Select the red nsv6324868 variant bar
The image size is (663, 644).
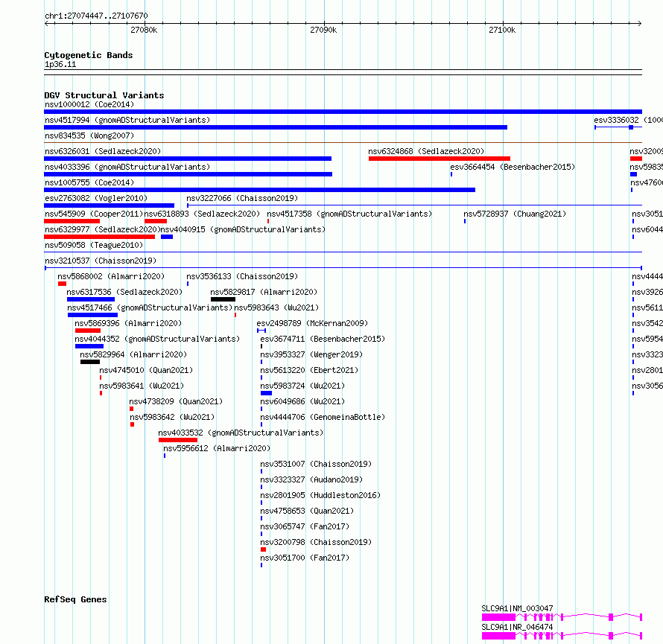click(x=440, y=159)
